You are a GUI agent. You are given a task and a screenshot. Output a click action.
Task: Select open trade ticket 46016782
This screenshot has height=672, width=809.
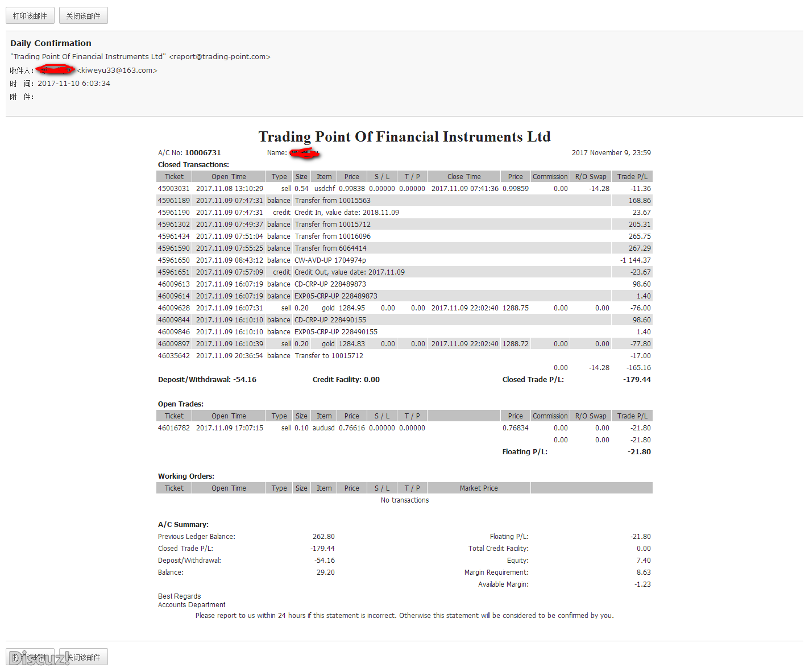click(x=174, y=428)
